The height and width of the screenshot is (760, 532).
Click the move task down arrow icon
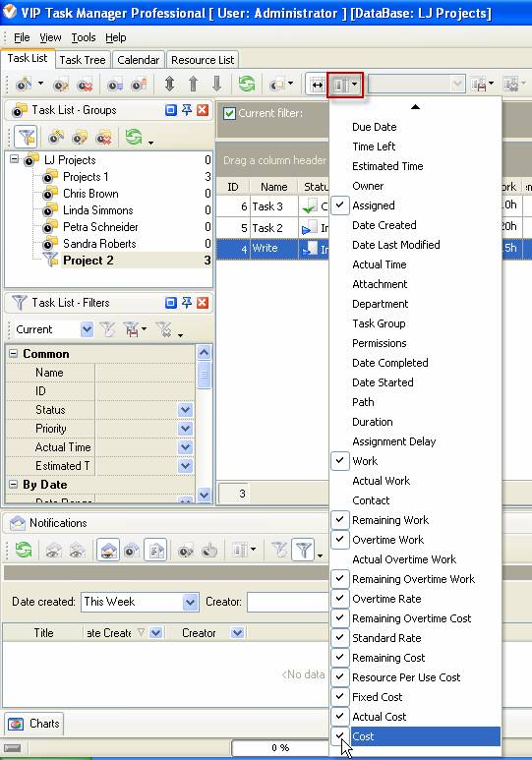216,84
